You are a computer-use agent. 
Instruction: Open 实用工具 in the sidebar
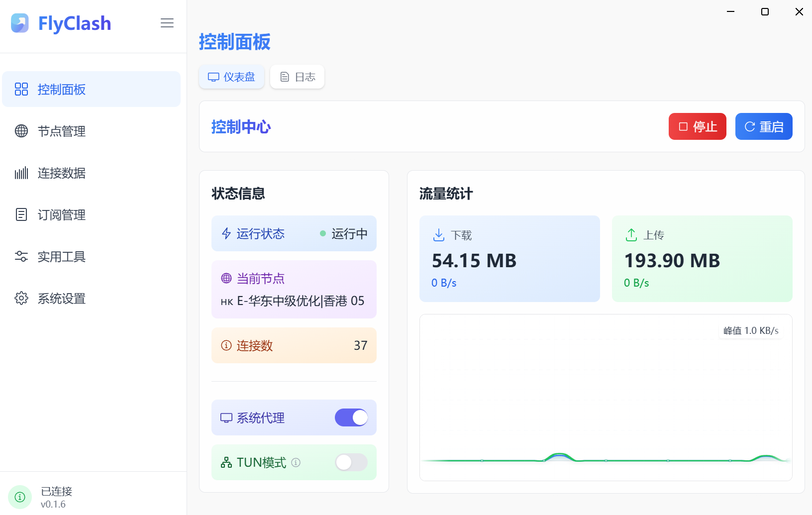click(92, 256)
